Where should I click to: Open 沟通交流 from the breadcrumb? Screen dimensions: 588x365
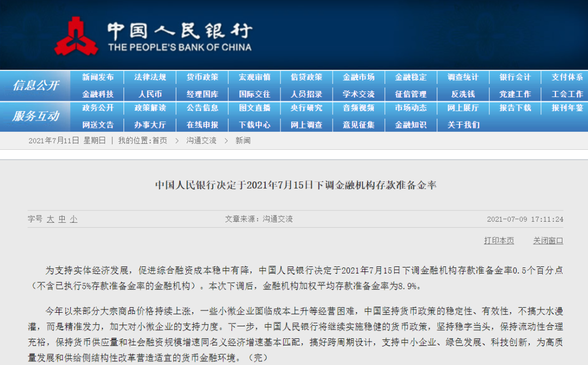click(x=203, y=141)
